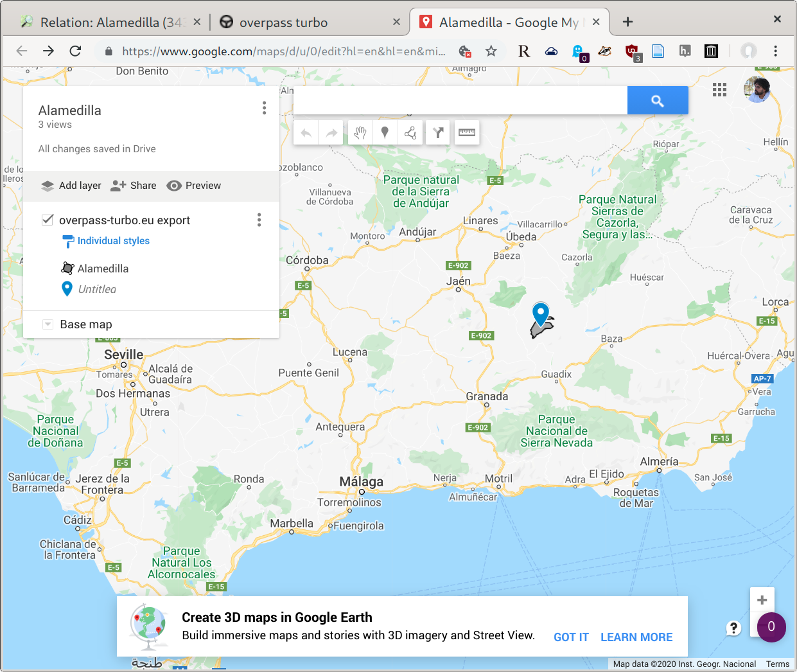The height and width of the screenshot is (672, 797).
Task: Click the Preview button
Action: coord(194,186)
